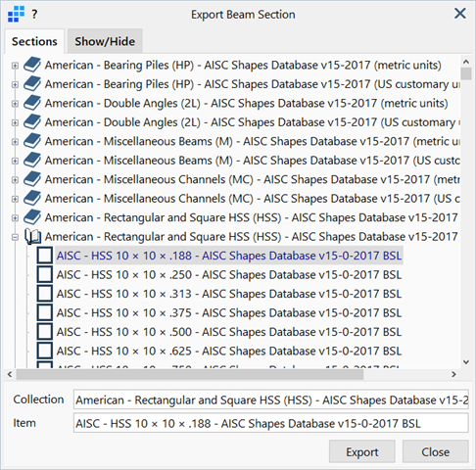
Task: Click book icon of Miscellaneous Beams (M) metric
Action: [x=32, y=141]
